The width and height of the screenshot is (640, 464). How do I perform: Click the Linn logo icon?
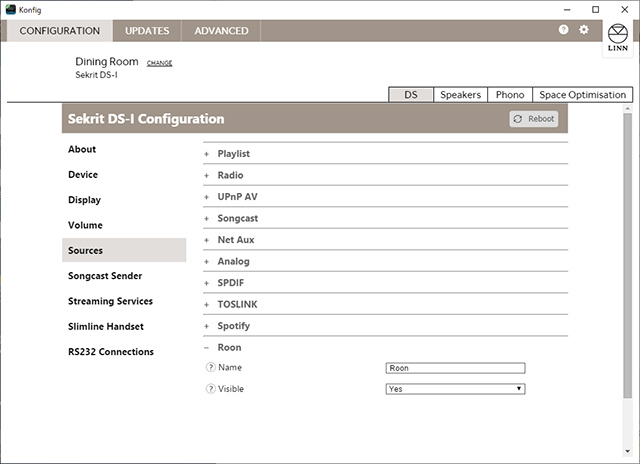coord(618,38)
